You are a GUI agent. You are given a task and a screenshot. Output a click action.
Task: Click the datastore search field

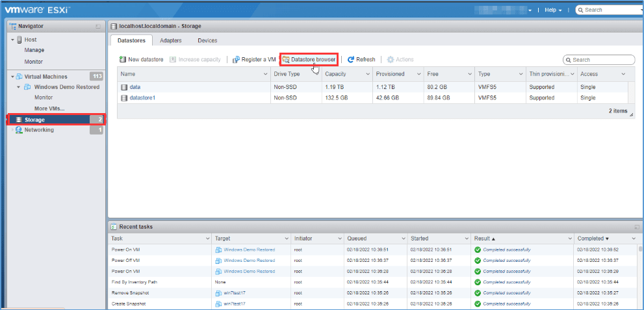point(602,60)
